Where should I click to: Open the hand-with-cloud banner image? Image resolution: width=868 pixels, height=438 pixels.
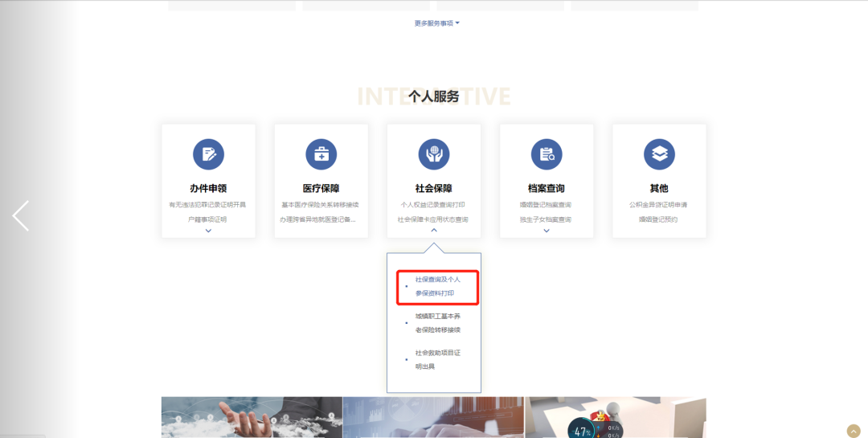[x=252, y=417]
